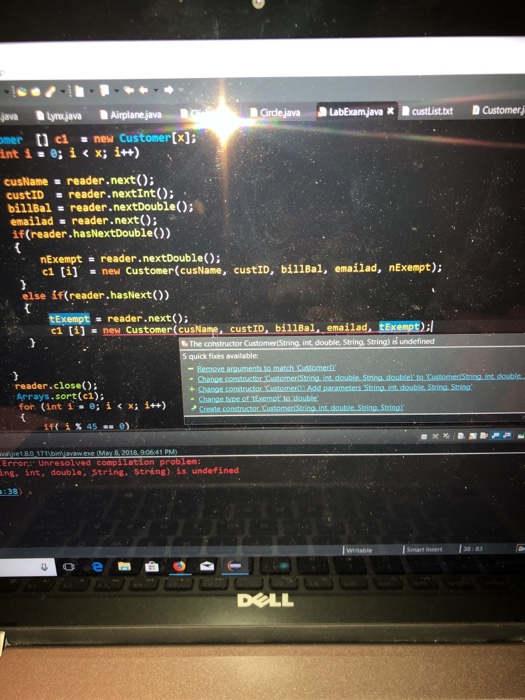Click Remove All Terminated Launches double-X icon
525x700 pixels.
[x=446, y=436]
